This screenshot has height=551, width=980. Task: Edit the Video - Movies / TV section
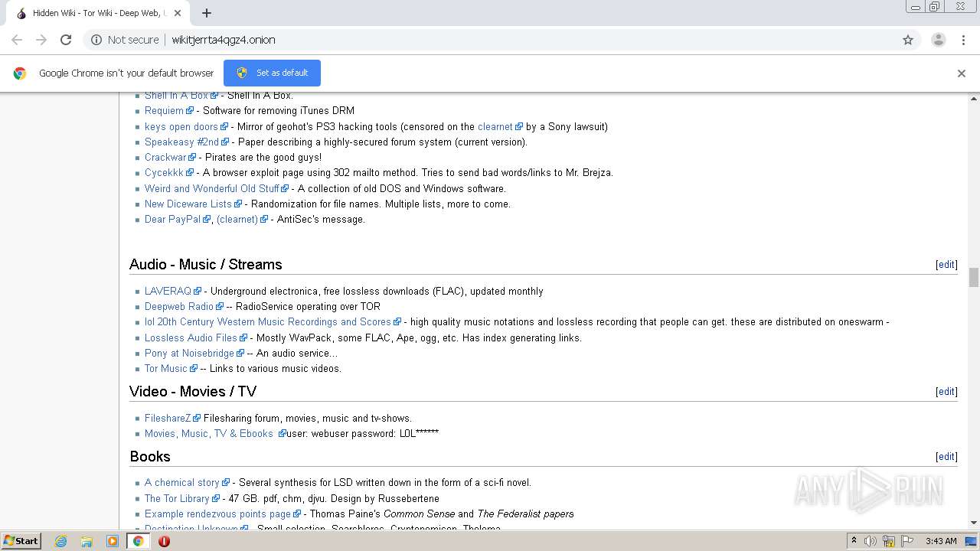point(946,392)
